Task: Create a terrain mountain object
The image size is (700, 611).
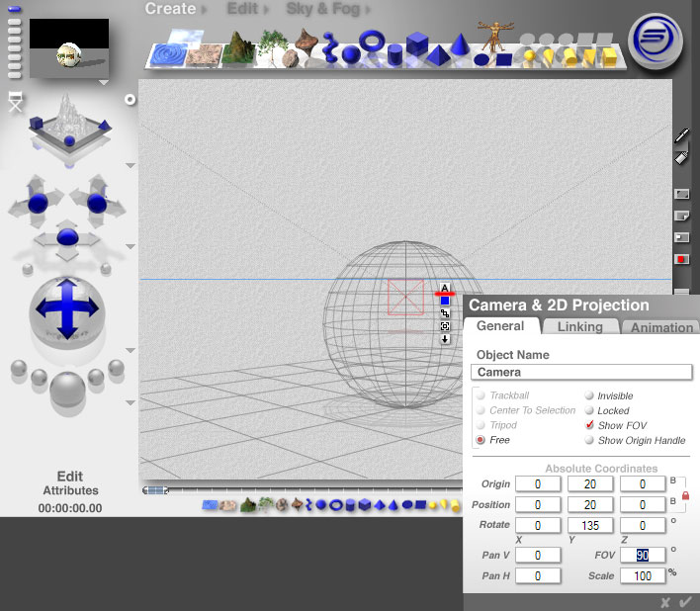Action: point(235,47)
